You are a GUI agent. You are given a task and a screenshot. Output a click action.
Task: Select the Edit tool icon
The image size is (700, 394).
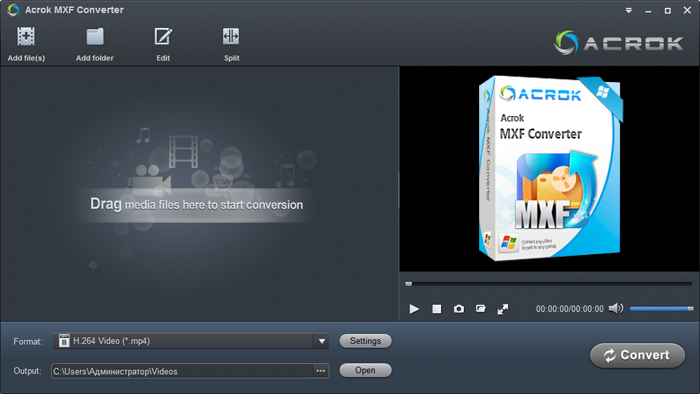point(163,37)
